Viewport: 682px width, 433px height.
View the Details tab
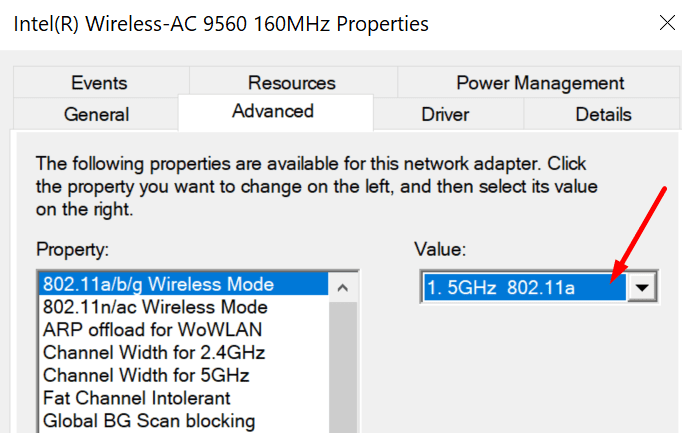pos(603,114)
